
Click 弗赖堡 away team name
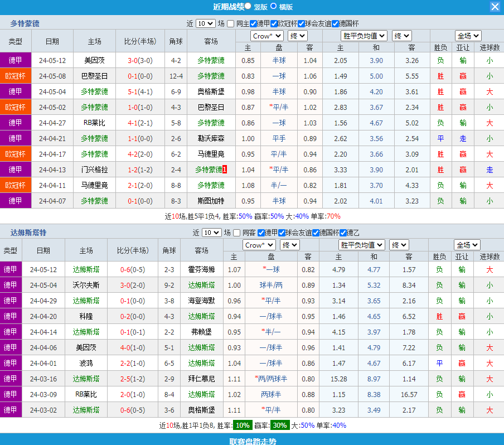(x=201, y=332)
